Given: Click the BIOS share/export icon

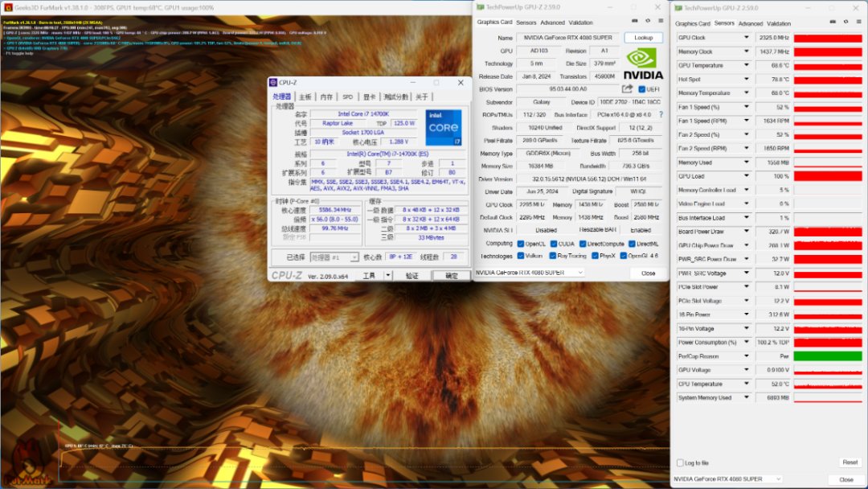Looking at the screenshot, I should pos(627,88).
